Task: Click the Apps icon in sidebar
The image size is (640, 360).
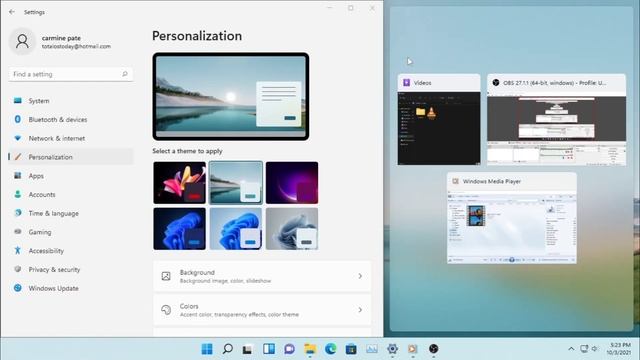Action: pyautogui.click(x=18, y=176)
